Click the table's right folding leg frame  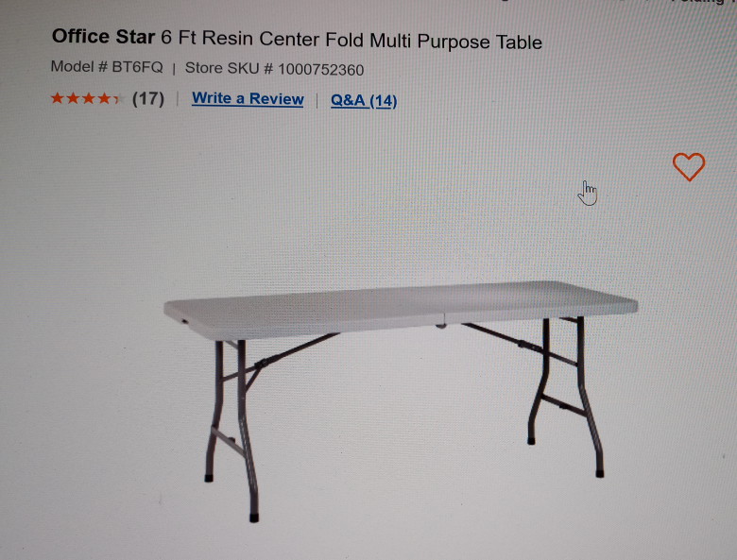[564, 395]
